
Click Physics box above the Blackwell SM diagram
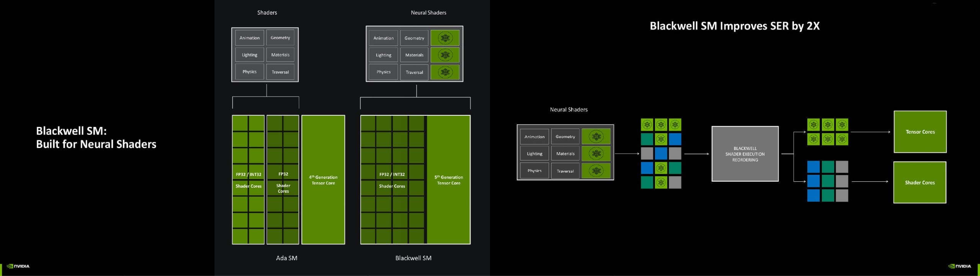tap(384, 72)
